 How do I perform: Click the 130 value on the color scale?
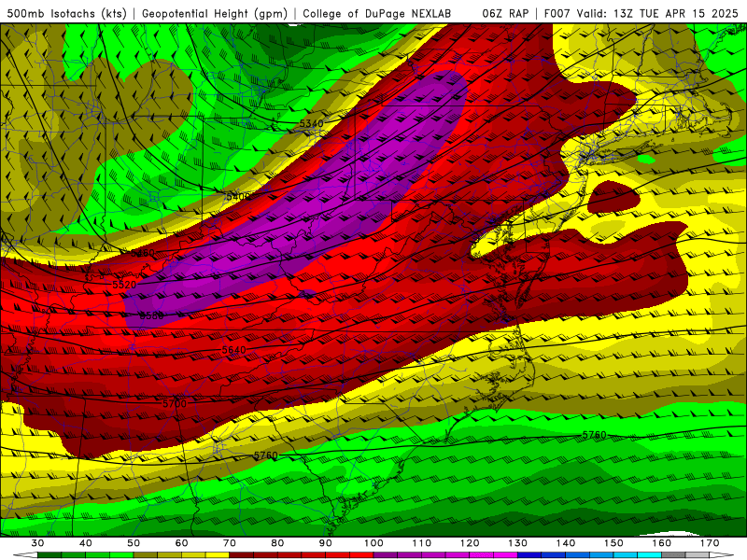pyautogui.click(x=518, y=543)
